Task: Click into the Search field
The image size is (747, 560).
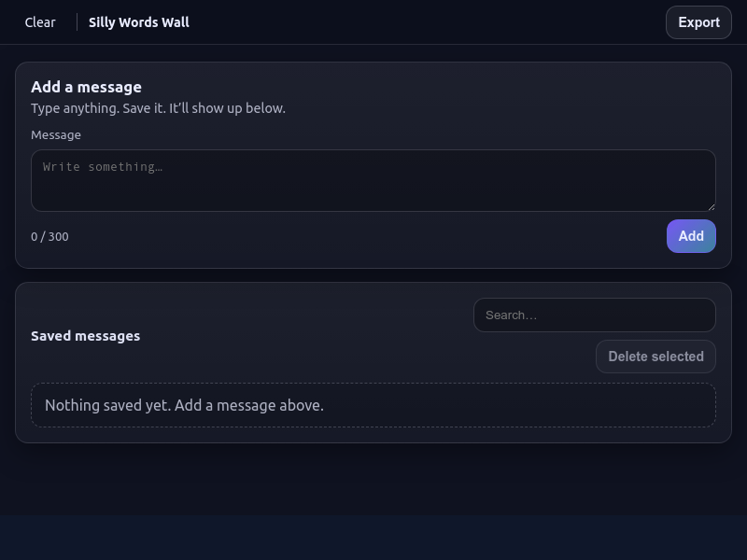Action: (594, 315)
